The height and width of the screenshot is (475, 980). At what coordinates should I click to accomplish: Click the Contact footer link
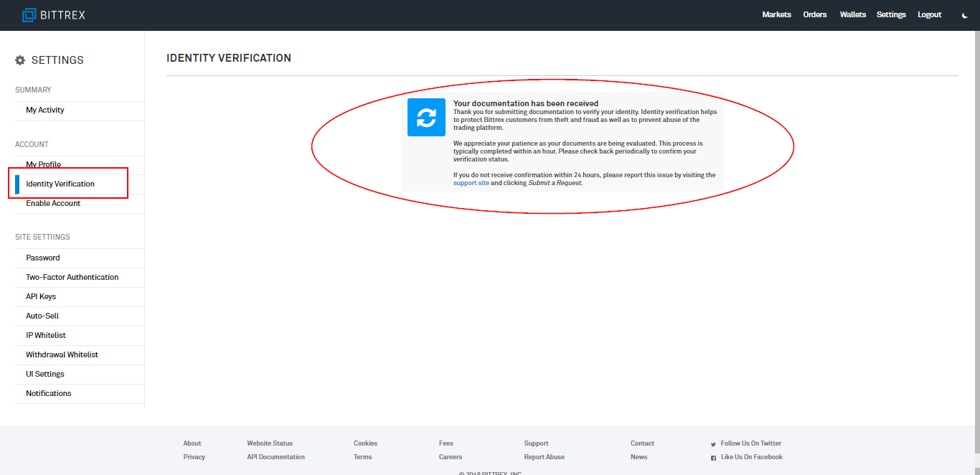[642, 443]
